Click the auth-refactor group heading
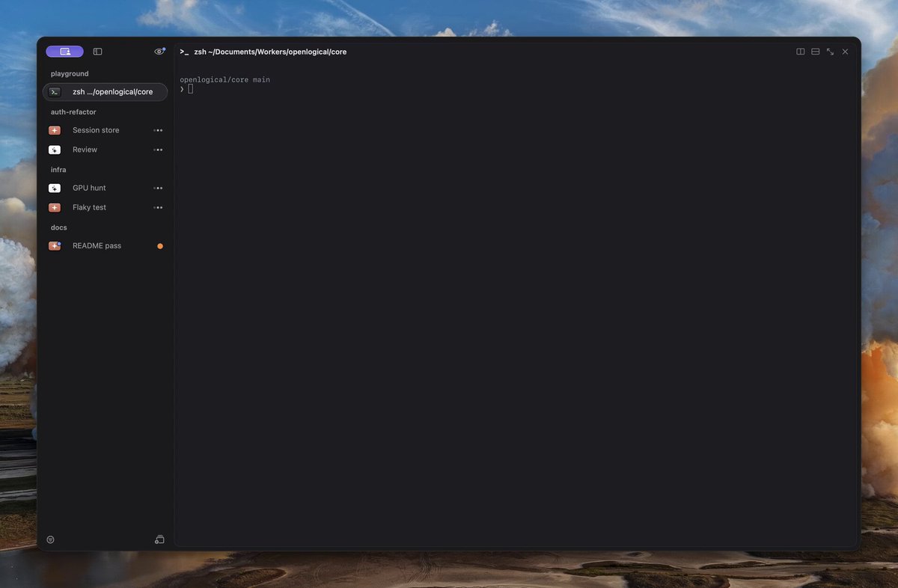This screenshot has height=588, width=898. [73, 111]
